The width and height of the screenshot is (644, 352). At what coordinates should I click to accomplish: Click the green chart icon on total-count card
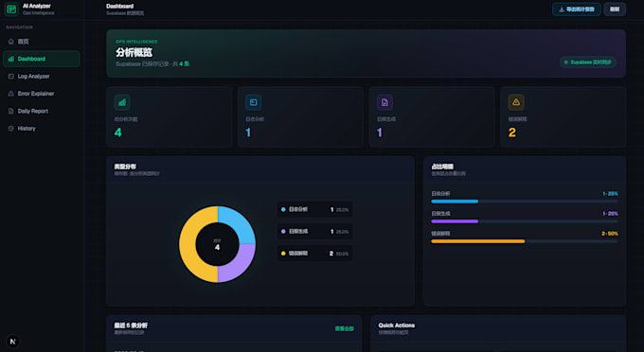pyautogui.click(x=122, y=102)
